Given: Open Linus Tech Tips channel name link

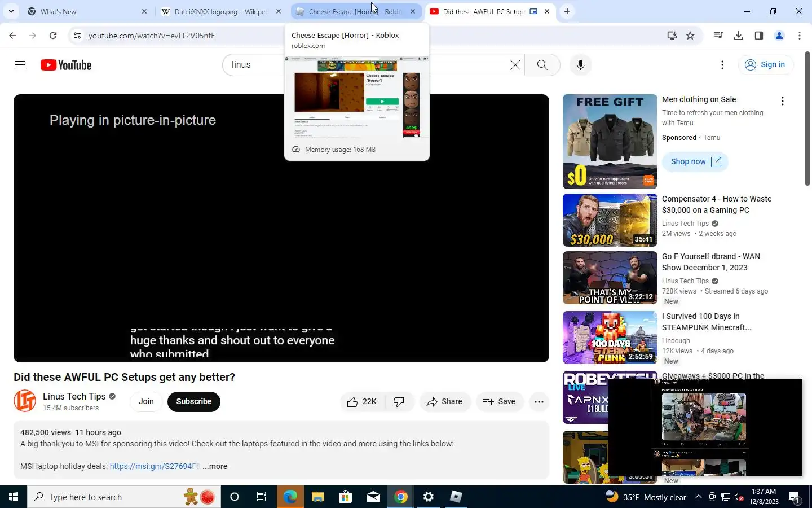Looking at the screenshot, I should coord(74,396).
